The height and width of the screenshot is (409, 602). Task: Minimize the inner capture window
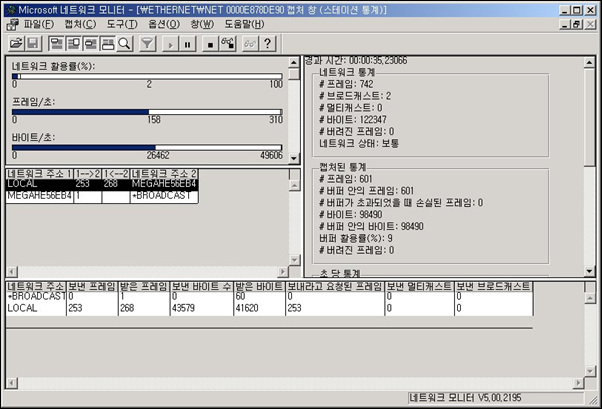[565, 25]
